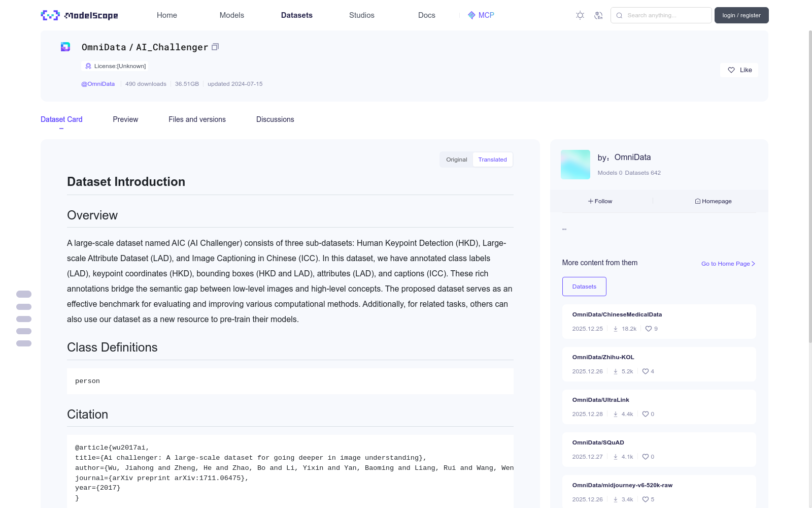Click the "updated 2024-07-15" text

[x=235, y=84]
